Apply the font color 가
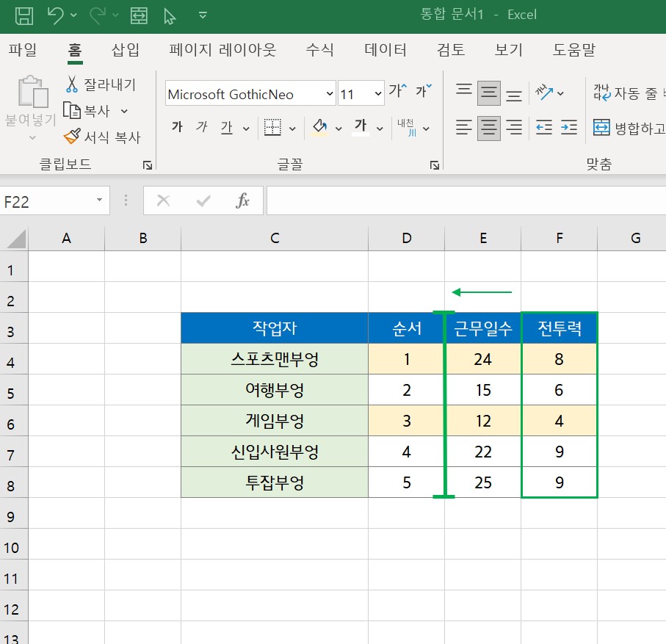 (361, 127)
